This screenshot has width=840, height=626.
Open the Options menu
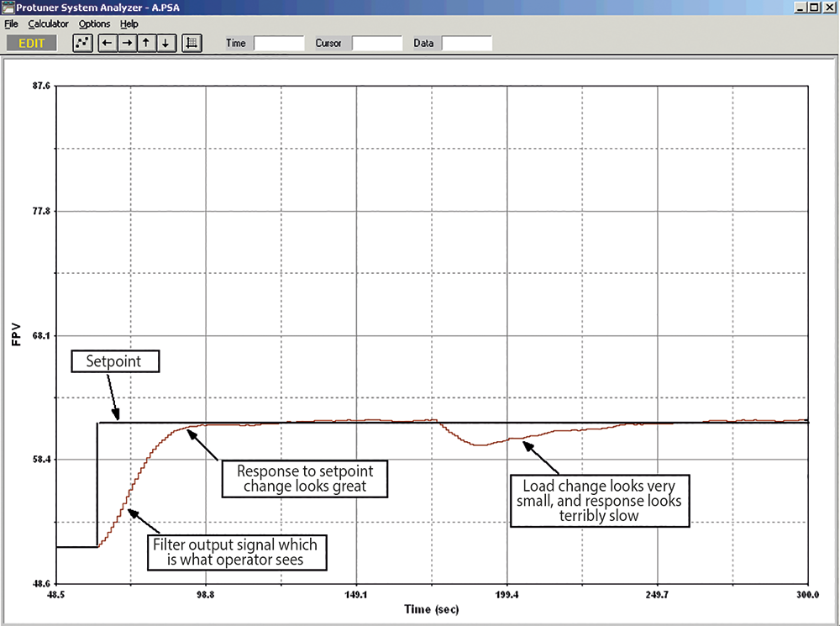click(94, 24)
